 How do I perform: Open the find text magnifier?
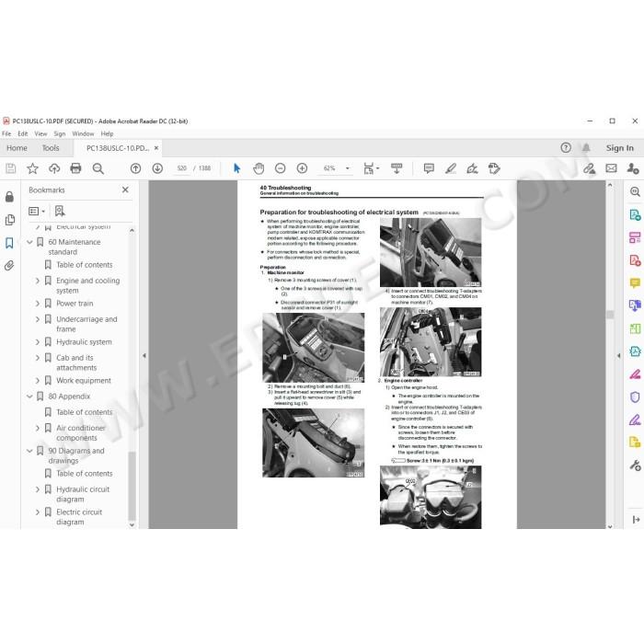point(98,168)
